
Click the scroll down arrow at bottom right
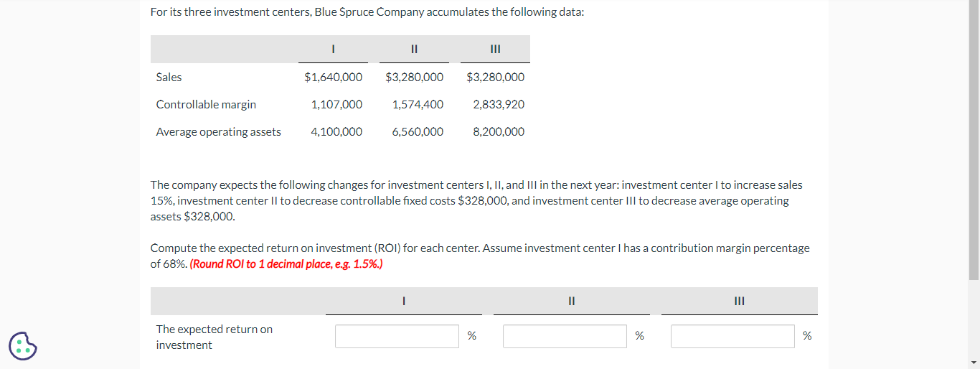(x=974, y=363)
